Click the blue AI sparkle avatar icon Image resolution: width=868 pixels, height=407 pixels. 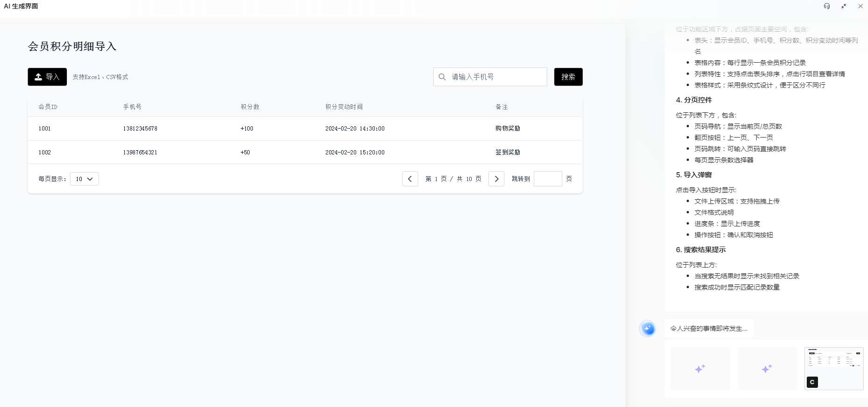point(648,329)
